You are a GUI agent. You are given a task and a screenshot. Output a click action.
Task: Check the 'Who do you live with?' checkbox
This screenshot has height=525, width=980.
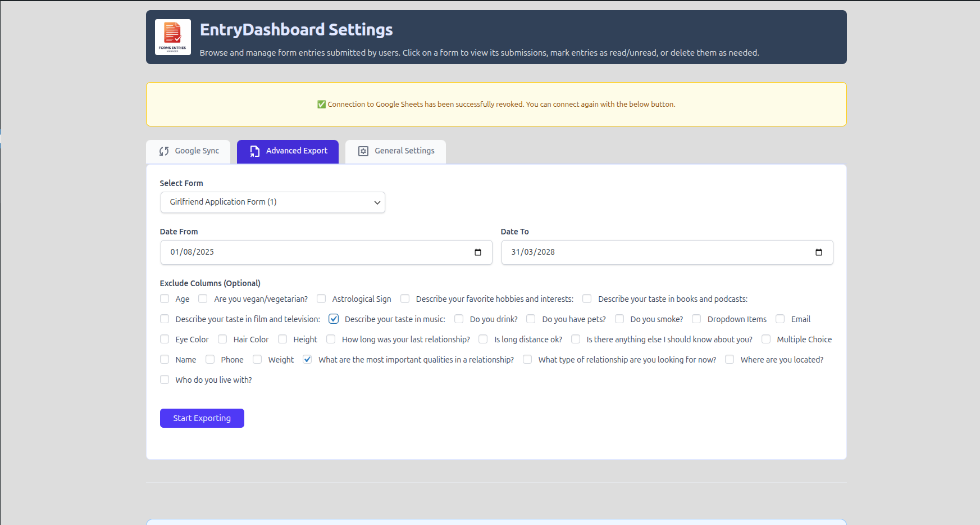[x=164, y=379]
